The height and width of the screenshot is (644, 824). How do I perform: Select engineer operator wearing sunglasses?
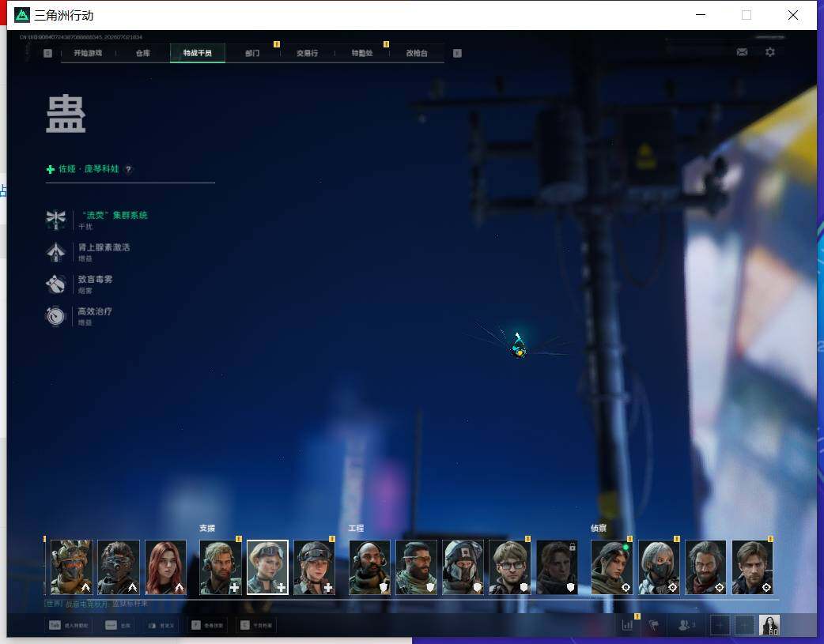(x=416, y=567)
